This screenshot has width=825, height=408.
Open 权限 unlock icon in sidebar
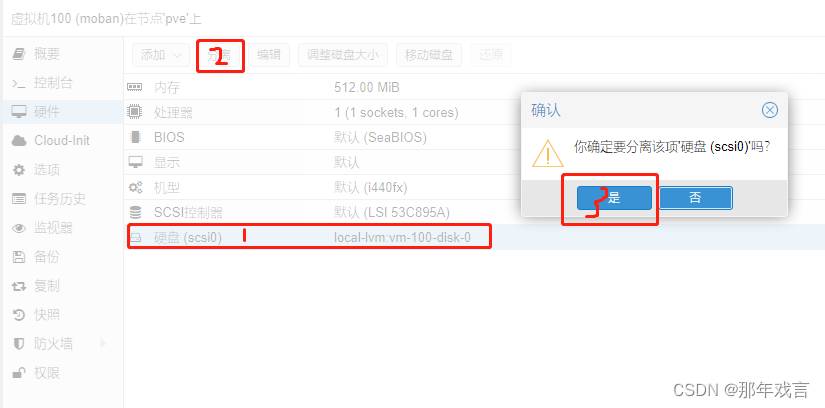(19, 373)
